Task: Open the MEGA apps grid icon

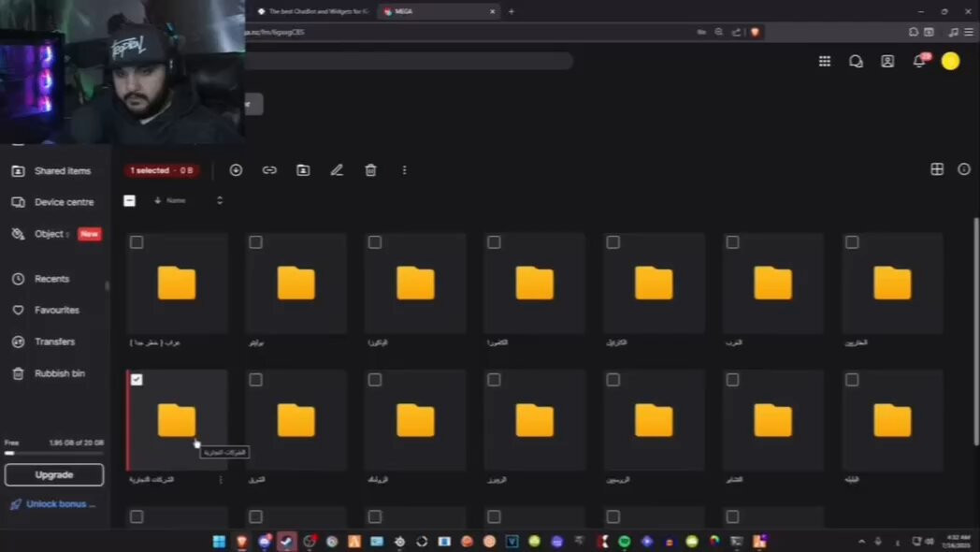Action: click(x=825, y=61)
